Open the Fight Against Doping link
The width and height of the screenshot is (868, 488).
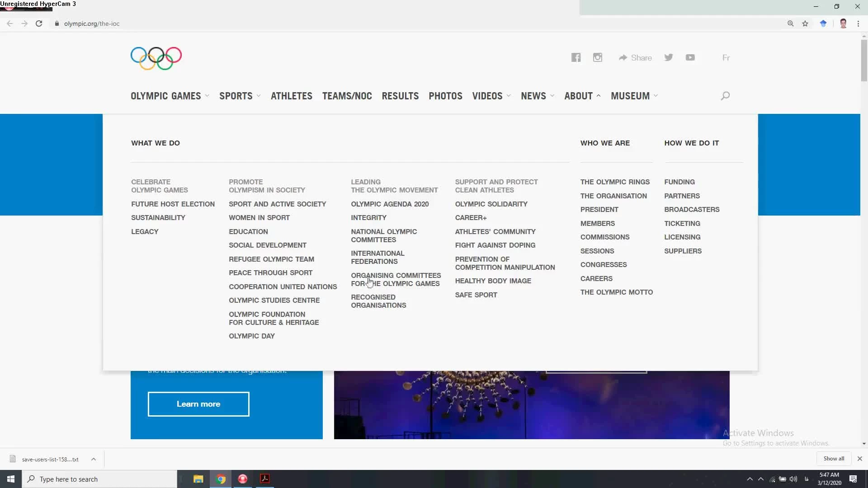coord(495,245)
